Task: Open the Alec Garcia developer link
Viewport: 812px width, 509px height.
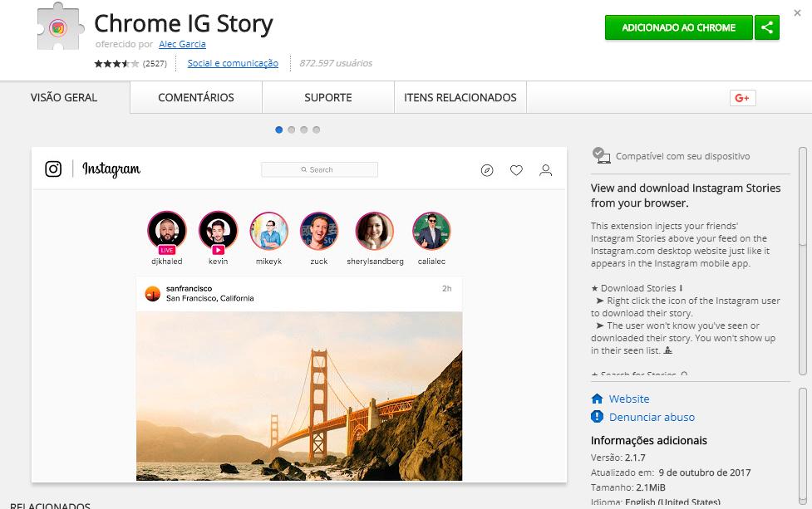Action: pos(182,44)
